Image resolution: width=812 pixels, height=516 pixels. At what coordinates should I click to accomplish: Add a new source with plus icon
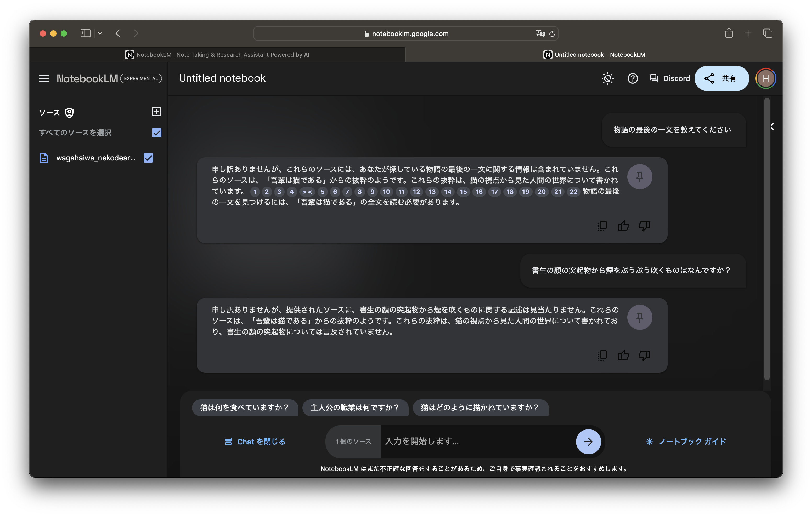(156, 112)
